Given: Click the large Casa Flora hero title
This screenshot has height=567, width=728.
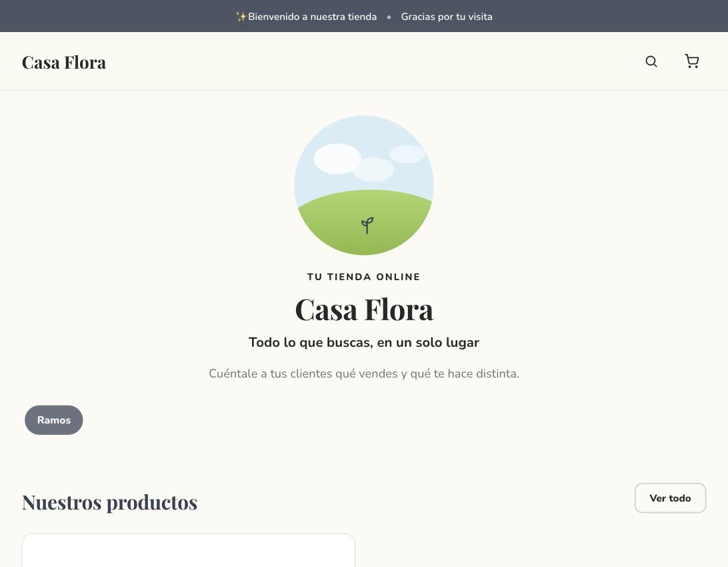Looking at the screenshot, I should 364,310.
